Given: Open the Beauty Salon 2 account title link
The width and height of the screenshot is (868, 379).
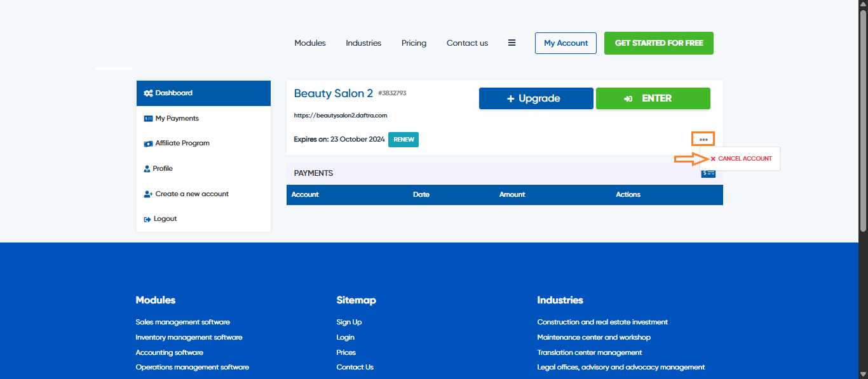Looking at the screenshot, I should (333, 93).
